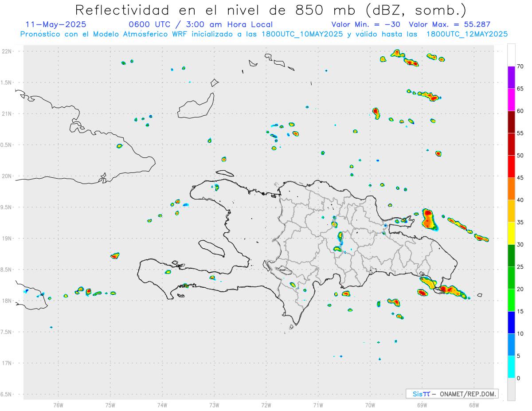Image resolution: width=532 pixels, height=411 pixels.
Task: Click the dark green 25–30 dBZ colorbar segment
Action: click(x=511, y=256)
